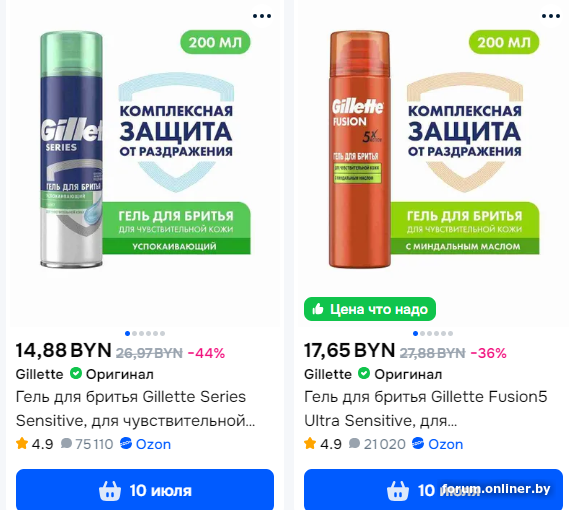Select second carousel dot under Fusion gel image
571x510 pixels.
423,333
